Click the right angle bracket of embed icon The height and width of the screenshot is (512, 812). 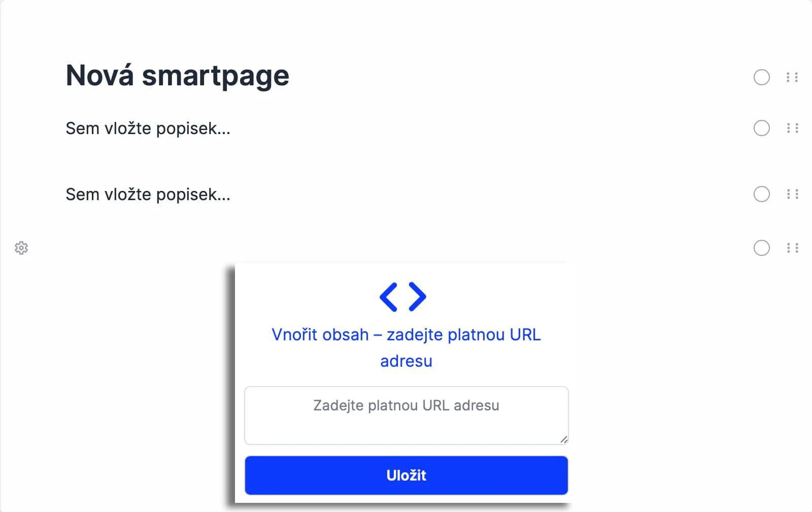tap(417, 297)
